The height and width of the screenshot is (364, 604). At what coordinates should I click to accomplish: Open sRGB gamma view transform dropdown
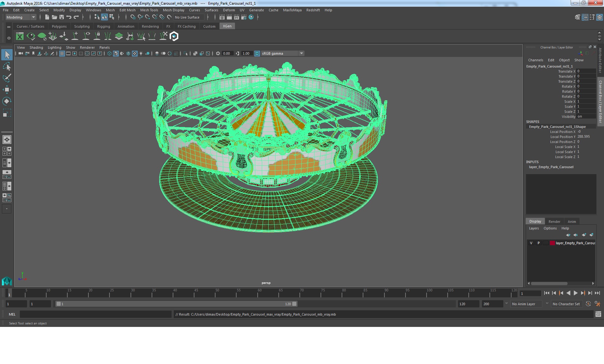[282, 53]
